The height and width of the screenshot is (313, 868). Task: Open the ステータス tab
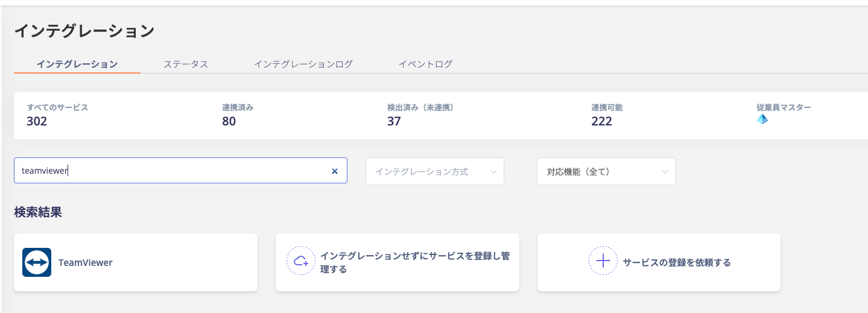pos(186,64)
